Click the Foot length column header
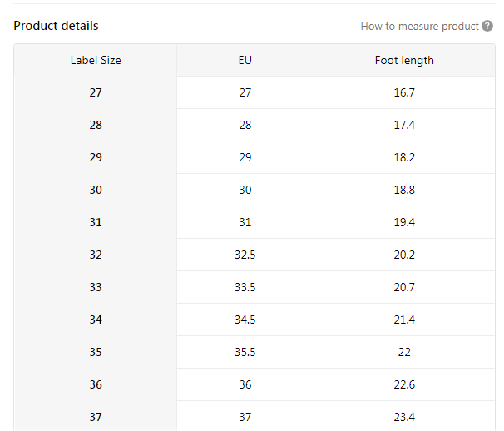 click(x=404, y=60)
